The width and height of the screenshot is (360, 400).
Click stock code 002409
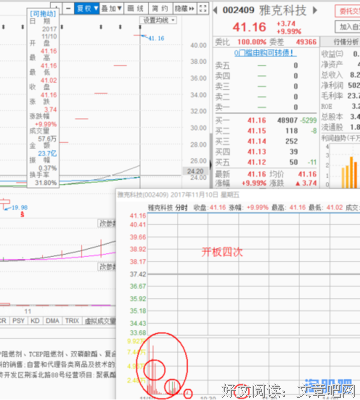coord(238,10)
